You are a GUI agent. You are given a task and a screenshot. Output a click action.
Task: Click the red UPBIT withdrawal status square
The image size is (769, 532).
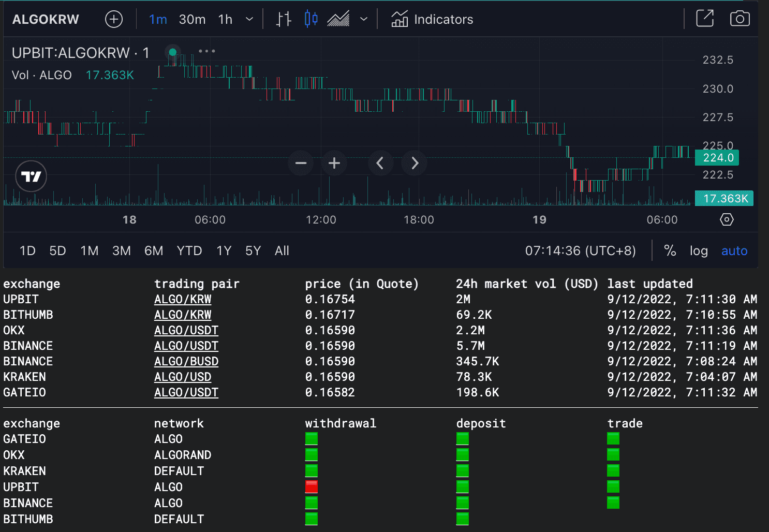tap(312, 486)
